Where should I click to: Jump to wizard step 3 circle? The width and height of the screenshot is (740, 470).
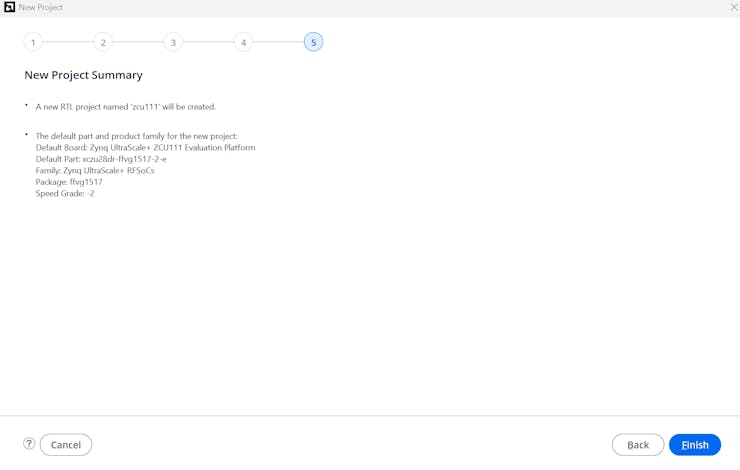tap(173, 42)
